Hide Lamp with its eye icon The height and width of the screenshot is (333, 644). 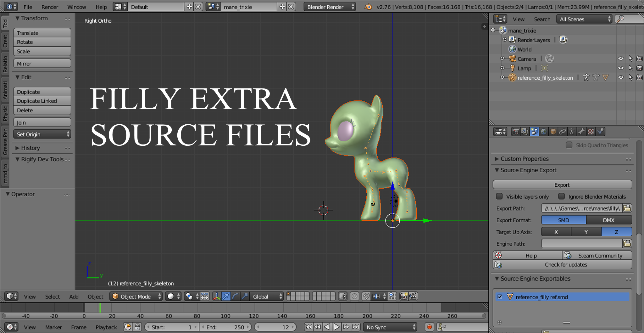tap(621, 68)
